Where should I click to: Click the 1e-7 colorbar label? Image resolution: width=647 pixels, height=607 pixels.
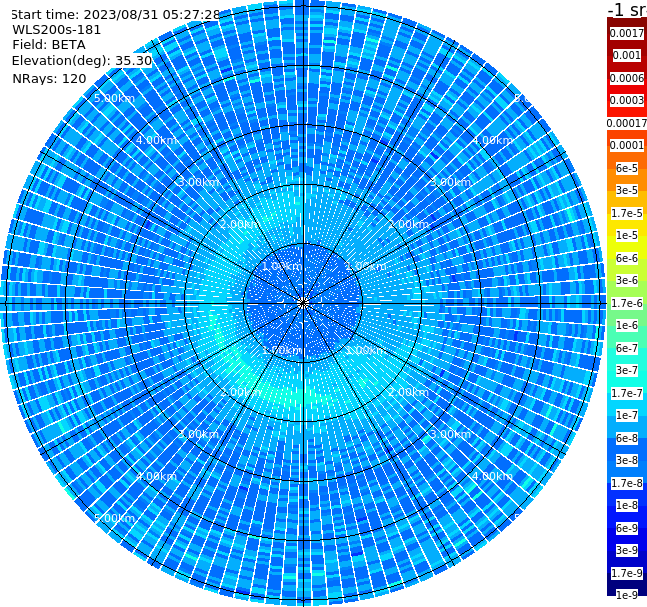click(627, 415)
